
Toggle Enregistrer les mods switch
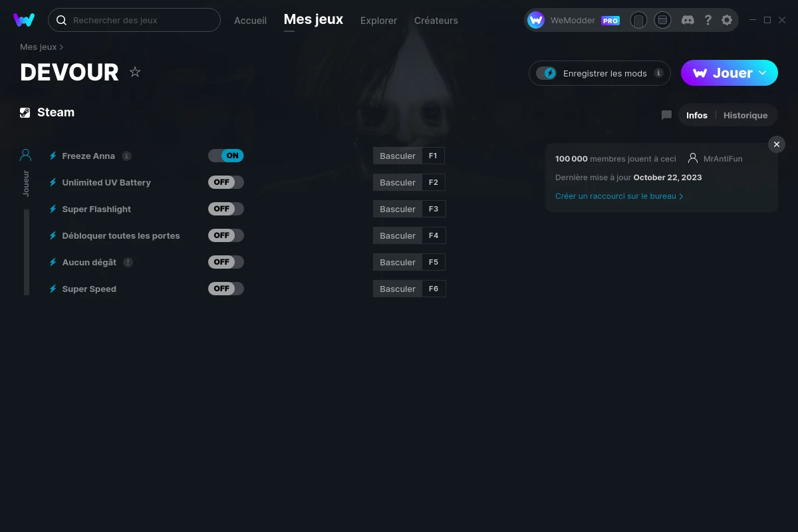pos(546,73)
